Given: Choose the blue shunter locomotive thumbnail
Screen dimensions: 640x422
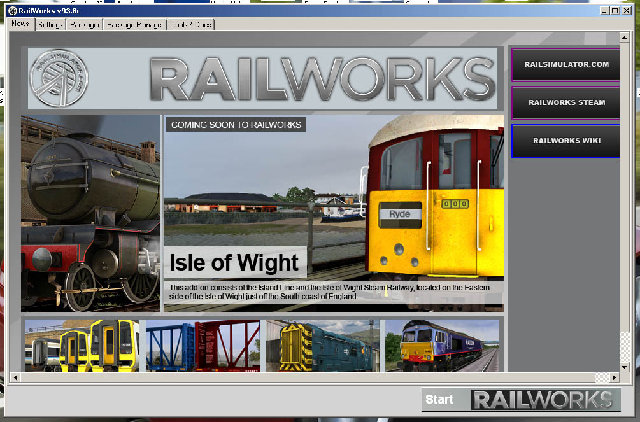Looking at the screenshot, I should tap(319, 346).
